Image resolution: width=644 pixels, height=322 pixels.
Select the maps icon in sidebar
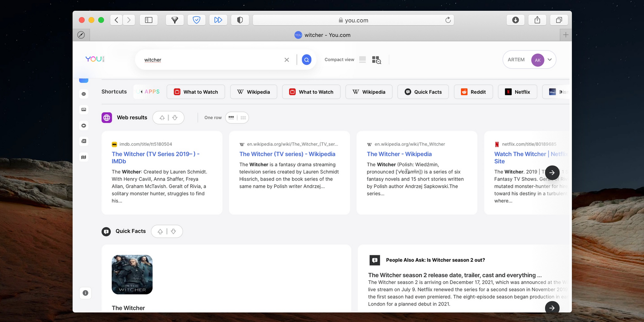[84, 157]
